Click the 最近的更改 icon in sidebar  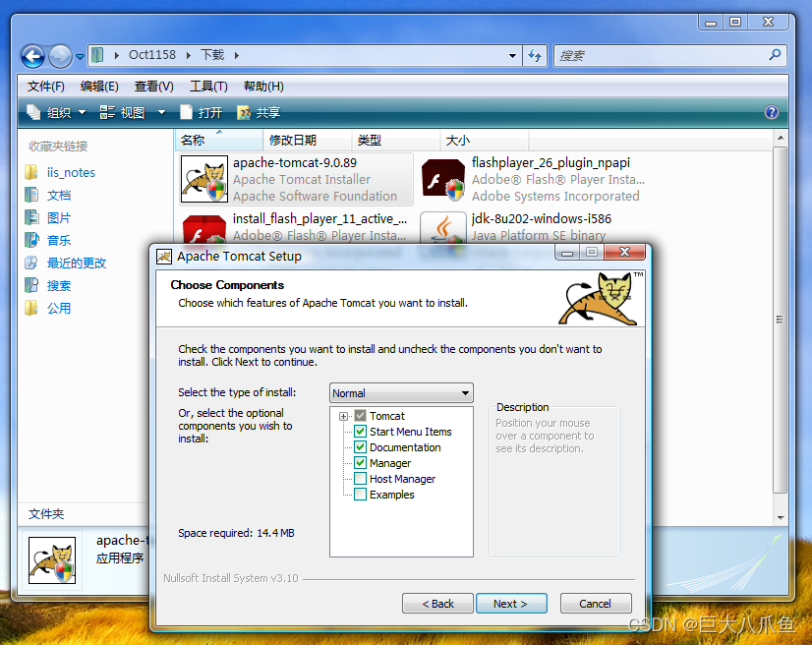[x=31, y=263]
